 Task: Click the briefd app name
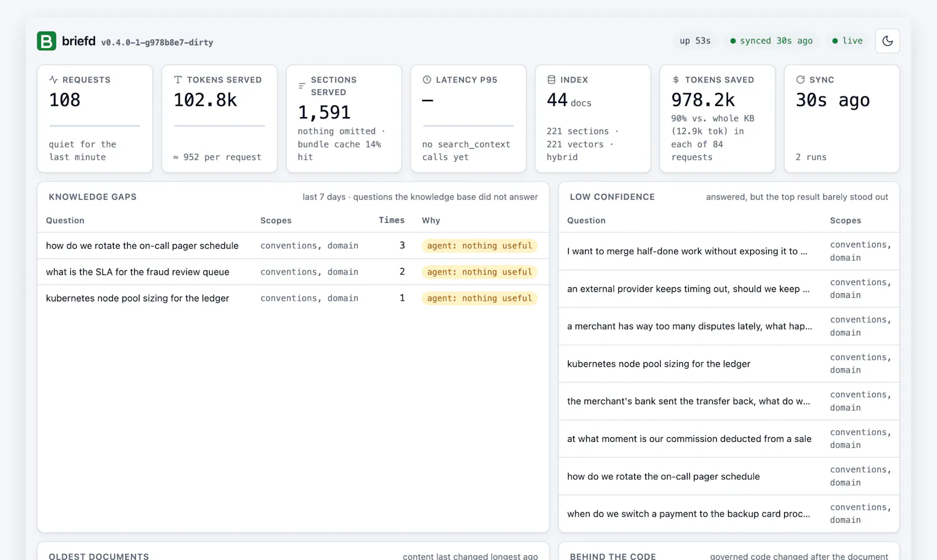[x=78, y=41]
